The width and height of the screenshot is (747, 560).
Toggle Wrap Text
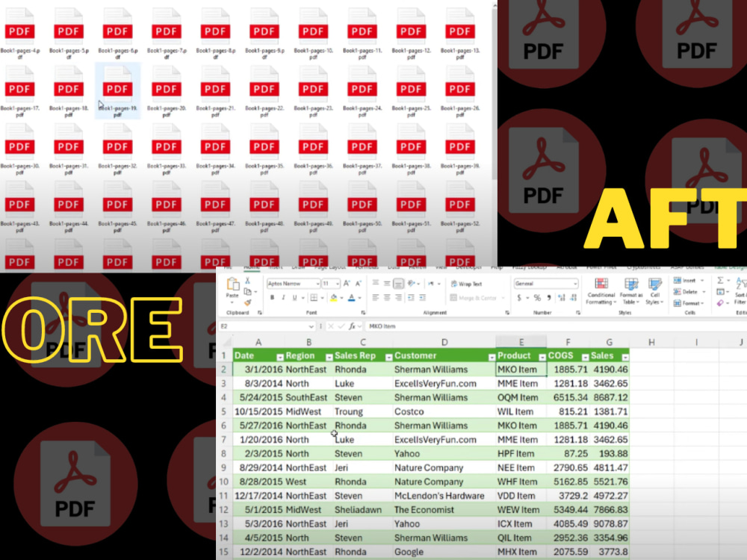[466, 284]
